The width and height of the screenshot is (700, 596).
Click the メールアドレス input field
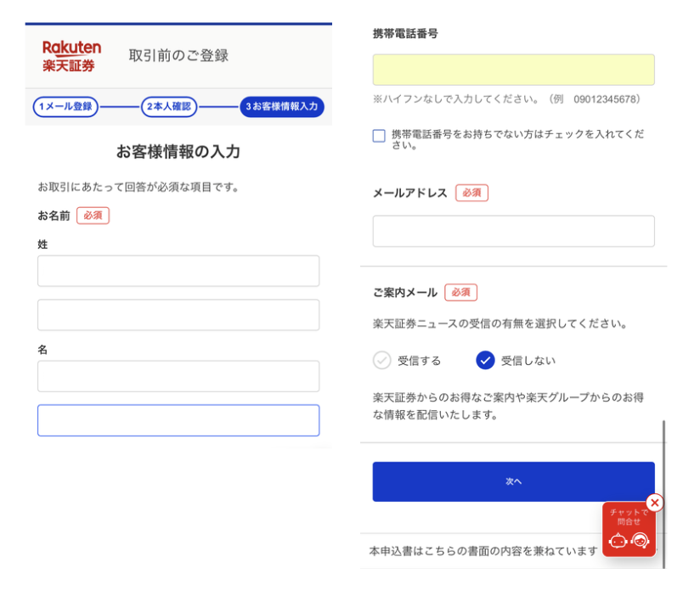point(513,231)
